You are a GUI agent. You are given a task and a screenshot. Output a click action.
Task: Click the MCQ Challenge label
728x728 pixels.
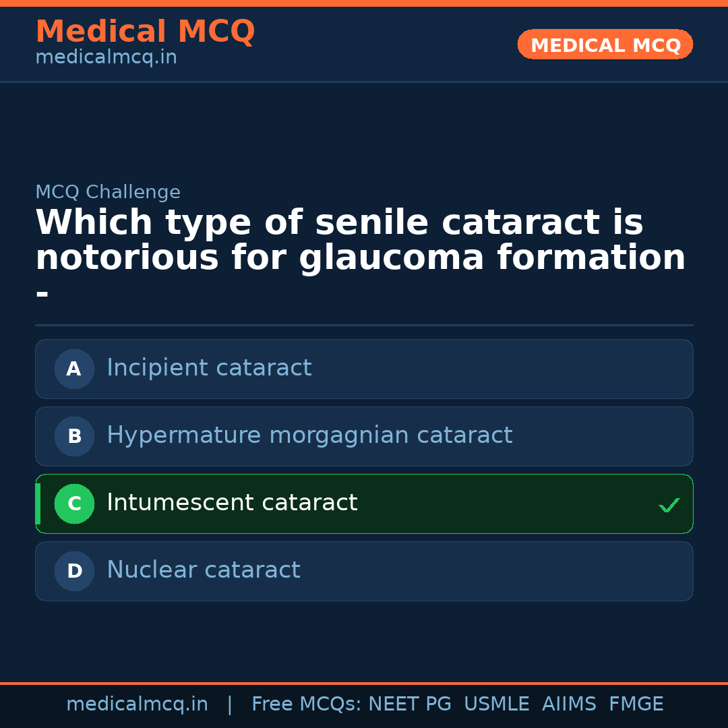pos(108,192)
